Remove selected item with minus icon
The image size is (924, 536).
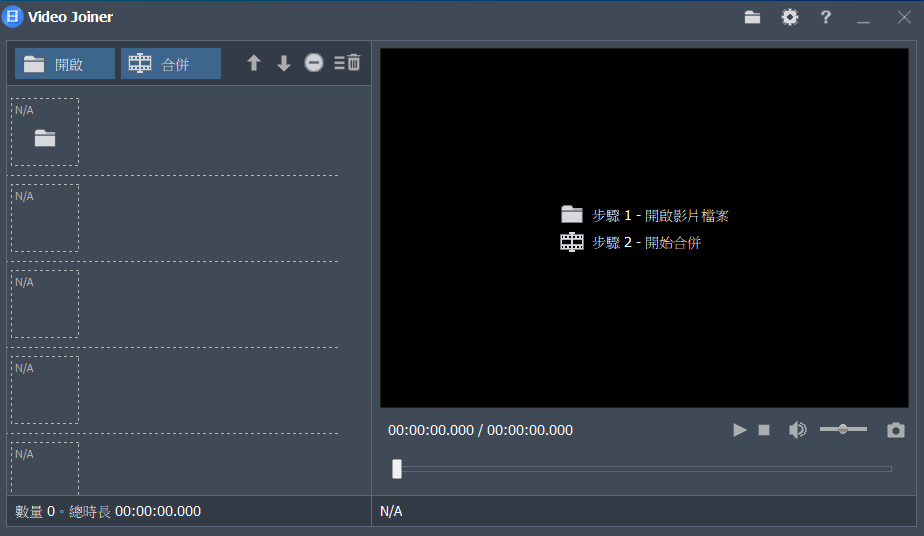pos(314,62)
